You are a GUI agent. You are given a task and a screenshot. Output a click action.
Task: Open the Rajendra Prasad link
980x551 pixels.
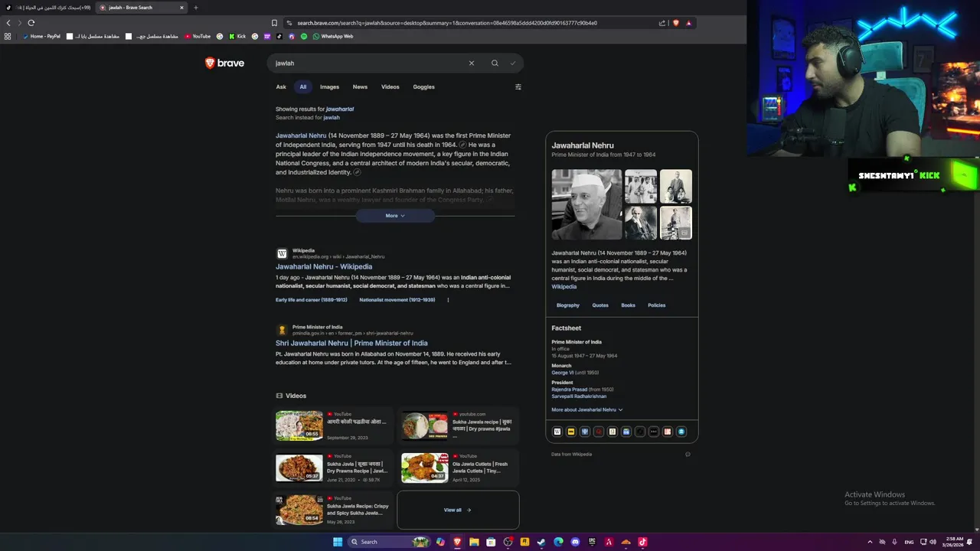click(571, 390)
